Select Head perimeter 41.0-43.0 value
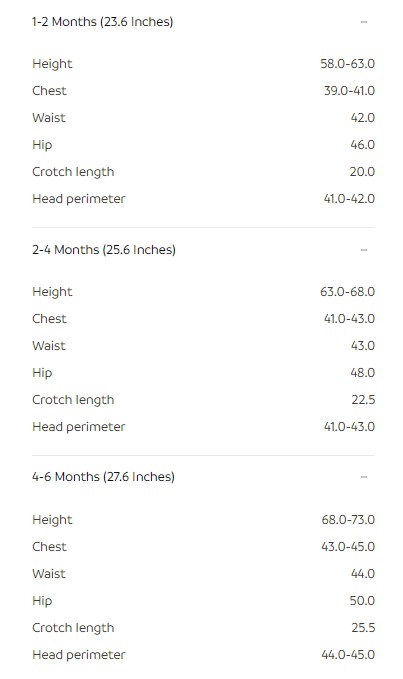This screenshot has height=679, width=403. 349,427
